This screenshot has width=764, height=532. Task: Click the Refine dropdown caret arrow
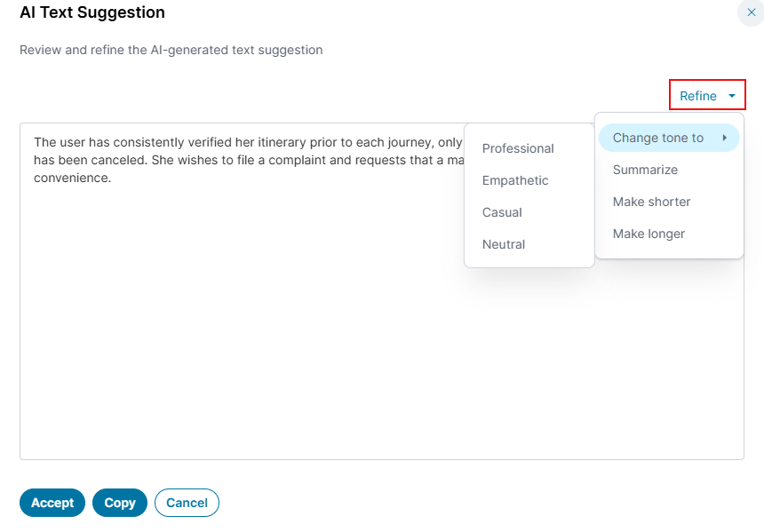point(731,96)
